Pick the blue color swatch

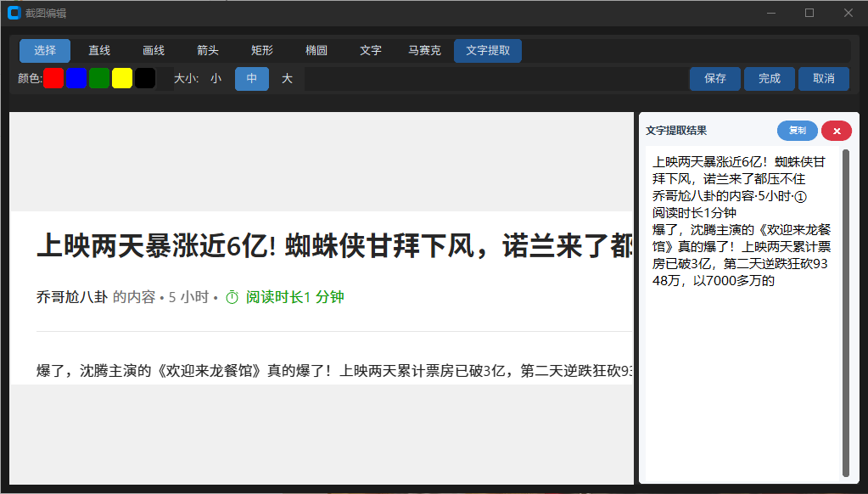click(x=76, y=79)
